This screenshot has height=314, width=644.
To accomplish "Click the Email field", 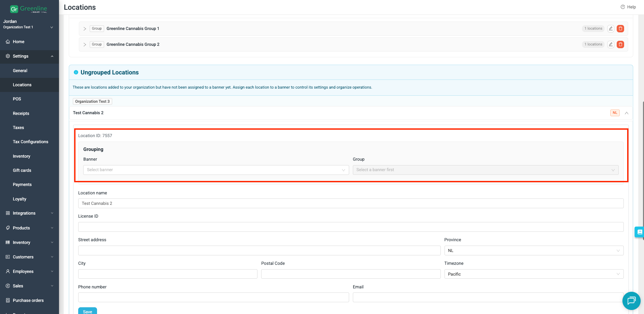I will 488,297.
